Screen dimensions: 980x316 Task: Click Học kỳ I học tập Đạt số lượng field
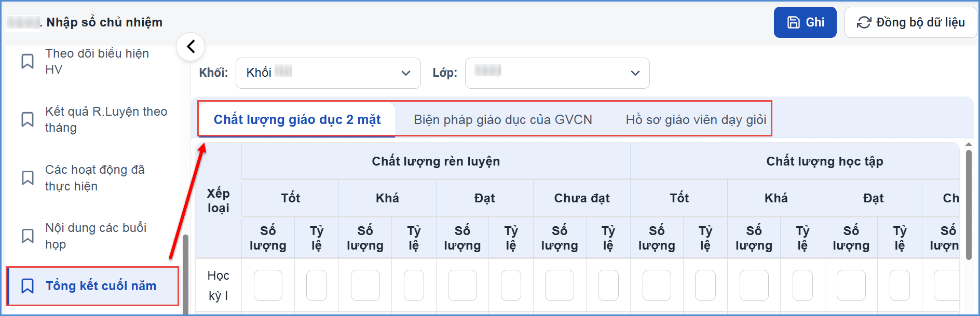click(x=851, y=285)
